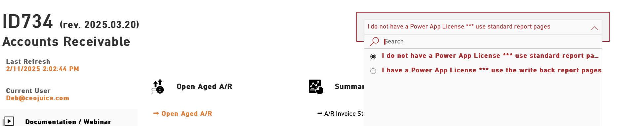Click the Last Refresh timestamp 2/11/2025 2:02:44 PM

tap(43, 69)
